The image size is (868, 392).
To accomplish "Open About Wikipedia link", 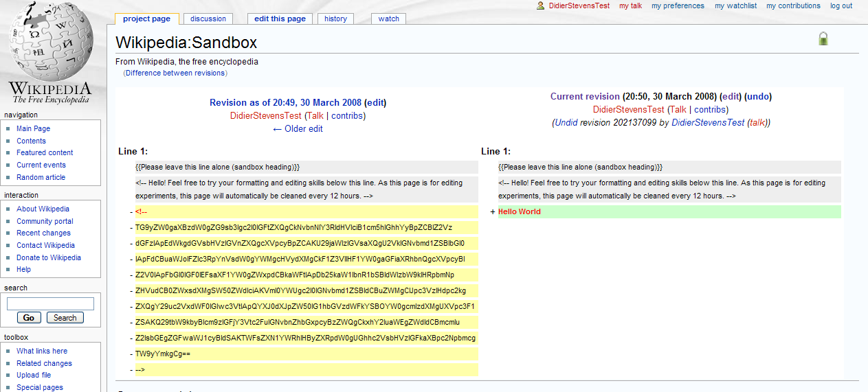I will (43, 209).
